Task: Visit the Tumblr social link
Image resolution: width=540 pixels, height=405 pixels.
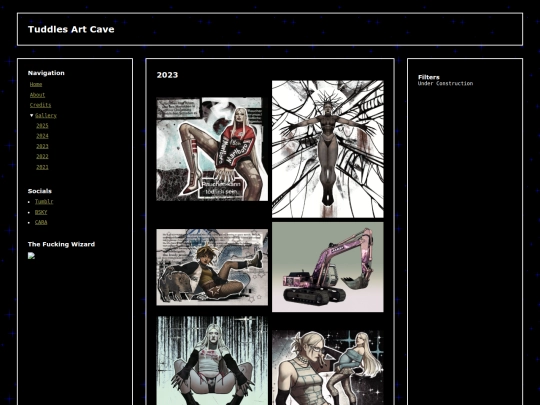Action: tap(44, 201)
